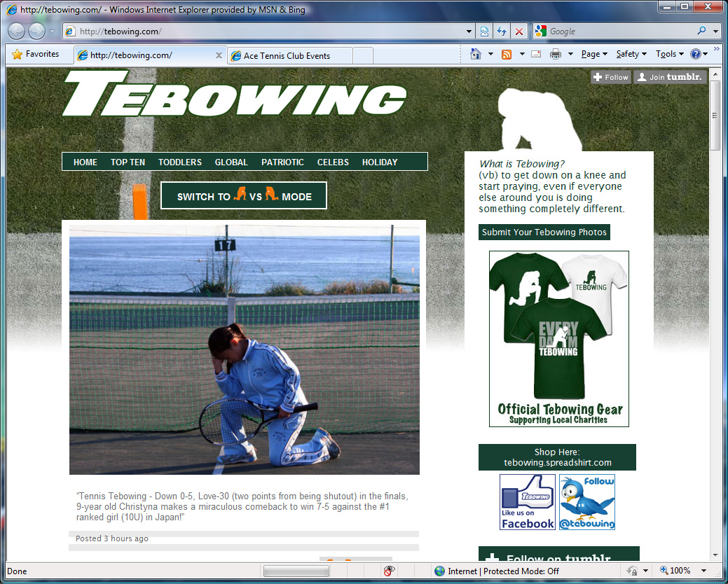This screenshot has height=584, width=728.
Task: Switch to the Ace Tennis Club Events tab
Action: tap(287, 55)
